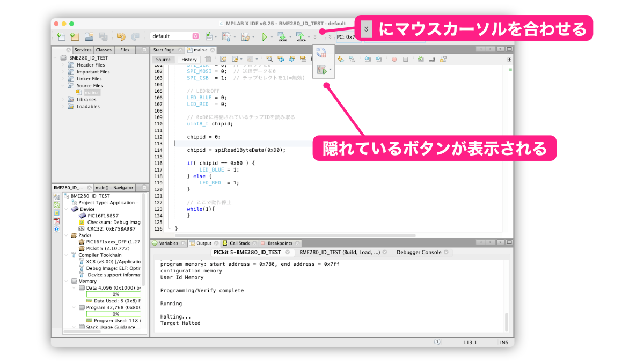The width and height of the screenshot is (644, 362).
Task: Click the Find Previous Occurrence icon
Action: 281,59
